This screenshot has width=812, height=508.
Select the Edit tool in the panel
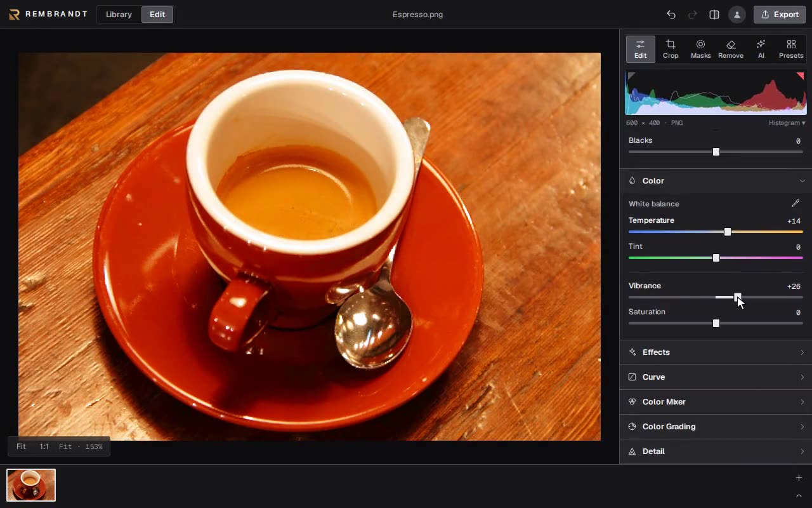tap(641, 49)
